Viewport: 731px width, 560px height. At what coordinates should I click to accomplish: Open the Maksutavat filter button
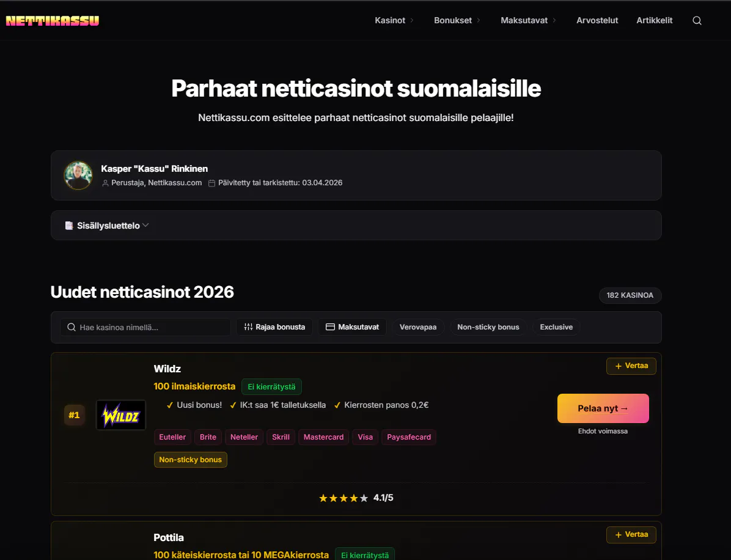click(352, 327)
